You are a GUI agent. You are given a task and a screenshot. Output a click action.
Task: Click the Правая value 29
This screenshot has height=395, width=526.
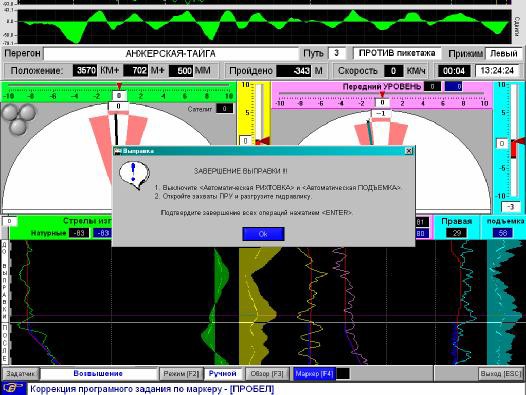point(457,233)
